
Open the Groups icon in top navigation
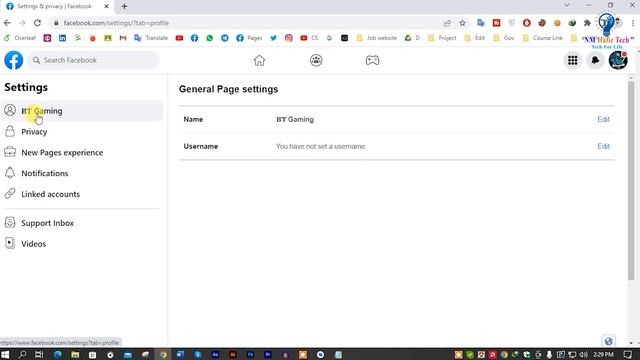pos(316,60)
